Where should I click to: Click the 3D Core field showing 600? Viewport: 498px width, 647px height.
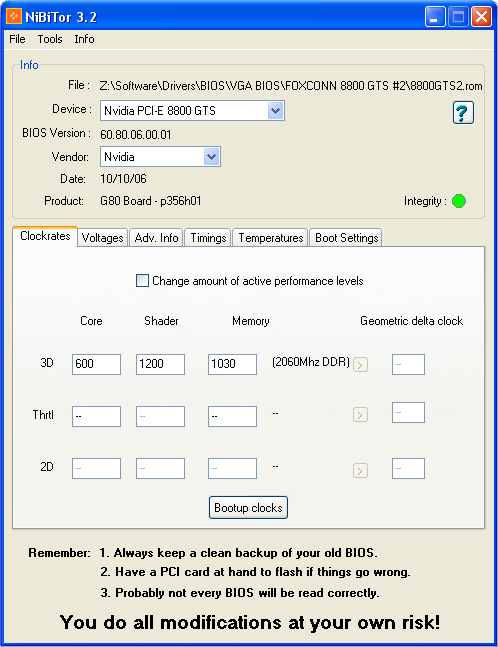point(97,364)
